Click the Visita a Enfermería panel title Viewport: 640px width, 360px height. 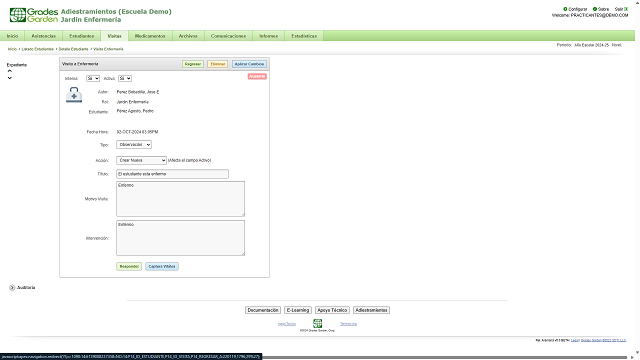[80, 64]
